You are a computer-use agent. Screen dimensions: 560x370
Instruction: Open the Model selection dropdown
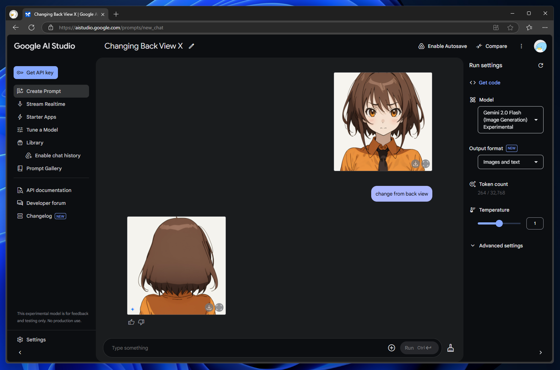pyautogui.click(x=510, y=120)
